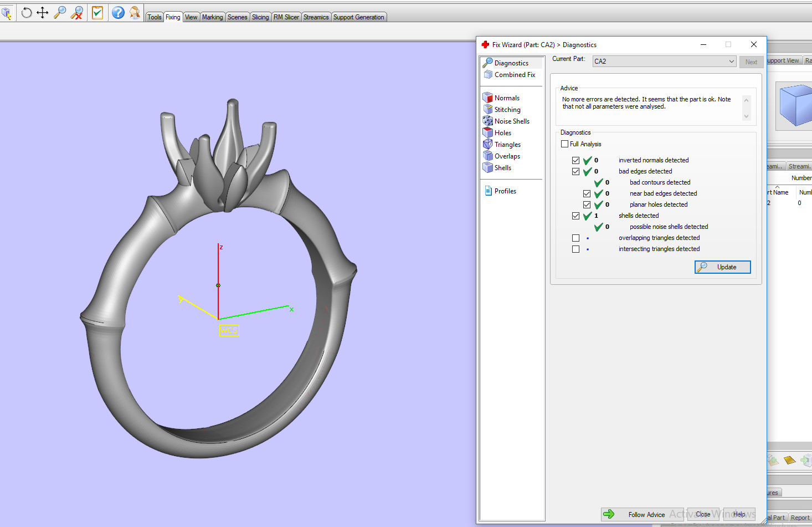Select the Holes fixing tool

pyautogui.click(x=502, y=132)
